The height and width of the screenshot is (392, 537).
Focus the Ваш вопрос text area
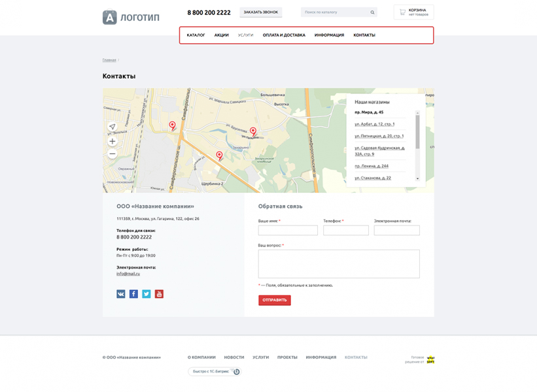point(339,264)
